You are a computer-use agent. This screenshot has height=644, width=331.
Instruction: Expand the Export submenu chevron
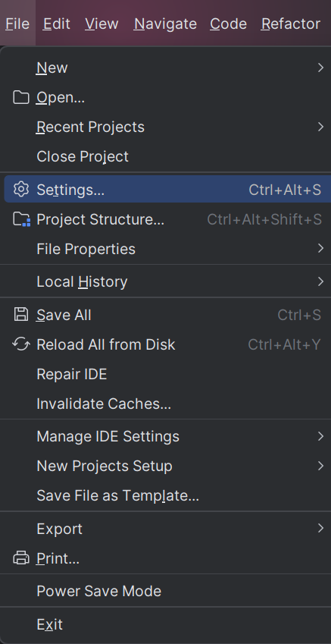tap(320, 528)
